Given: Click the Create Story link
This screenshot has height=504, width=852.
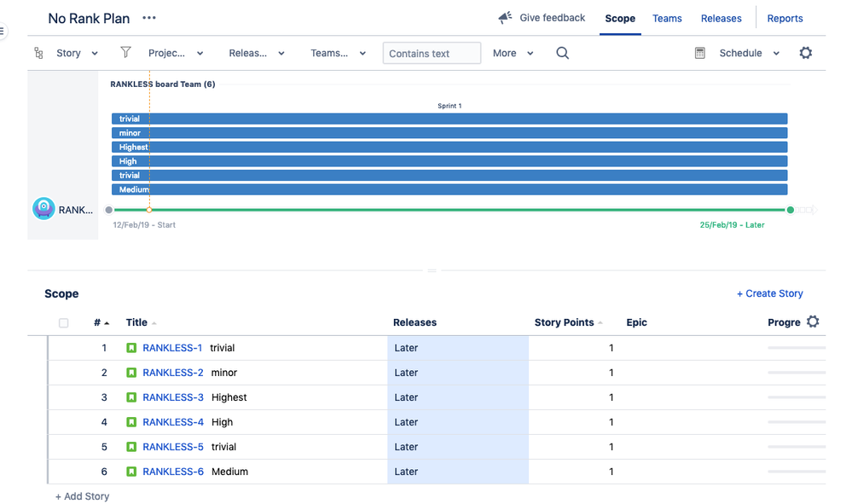Looking at the screenshot, I should tap(769, 293).
